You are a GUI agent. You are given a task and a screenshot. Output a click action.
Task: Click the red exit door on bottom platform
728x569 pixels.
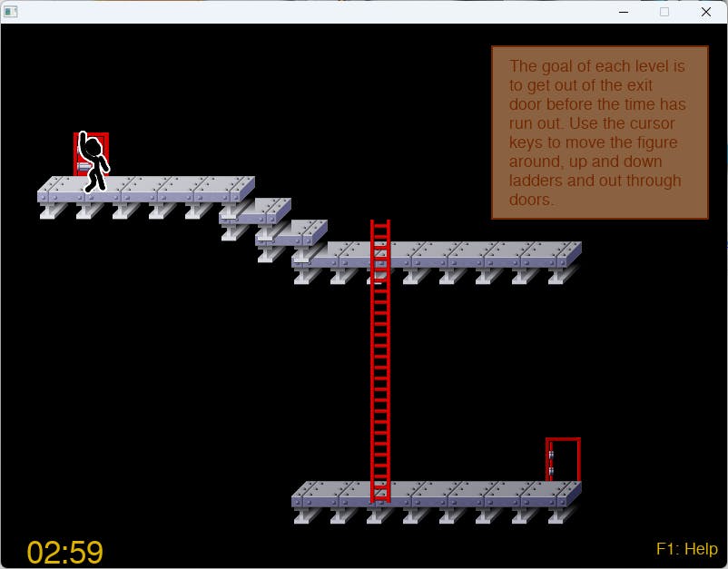563,459
